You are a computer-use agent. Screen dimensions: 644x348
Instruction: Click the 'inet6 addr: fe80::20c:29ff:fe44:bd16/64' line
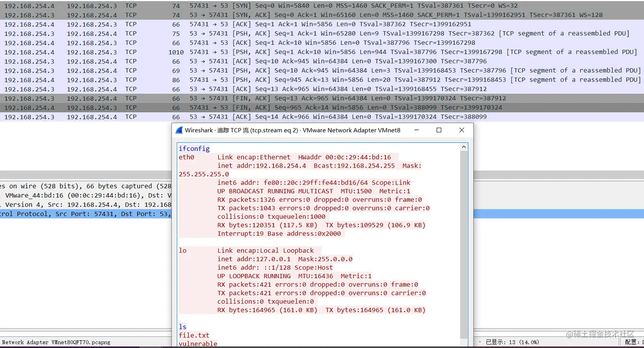pos(314,183)
